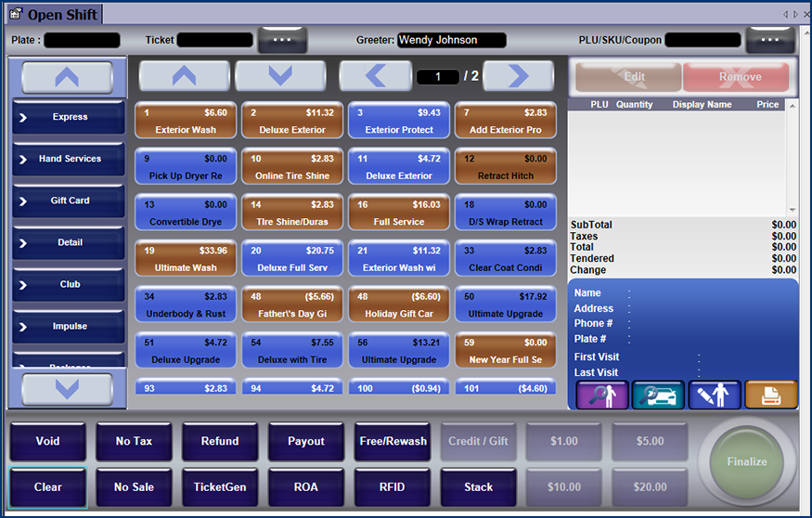Click the edit customer pencil icon
The height and width of the screenshot is (518, 812).
click(x=714, y=395)
